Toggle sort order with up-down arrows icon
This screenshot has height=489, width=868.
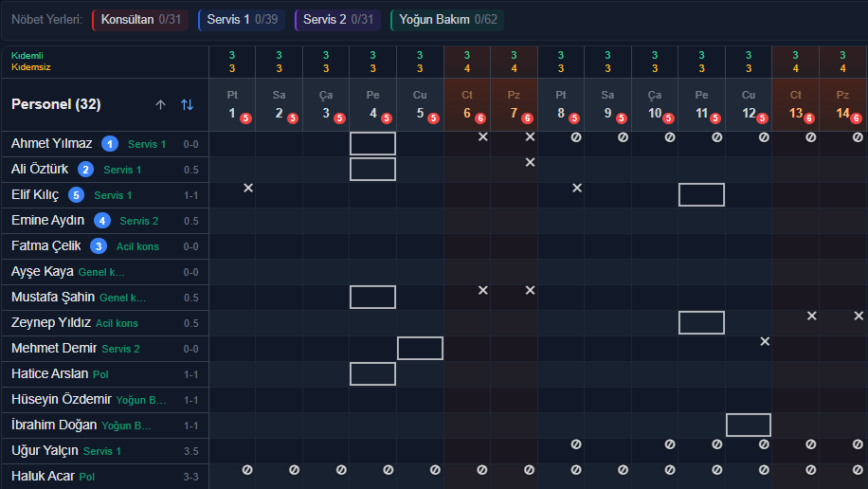click(x=187, y=104)
